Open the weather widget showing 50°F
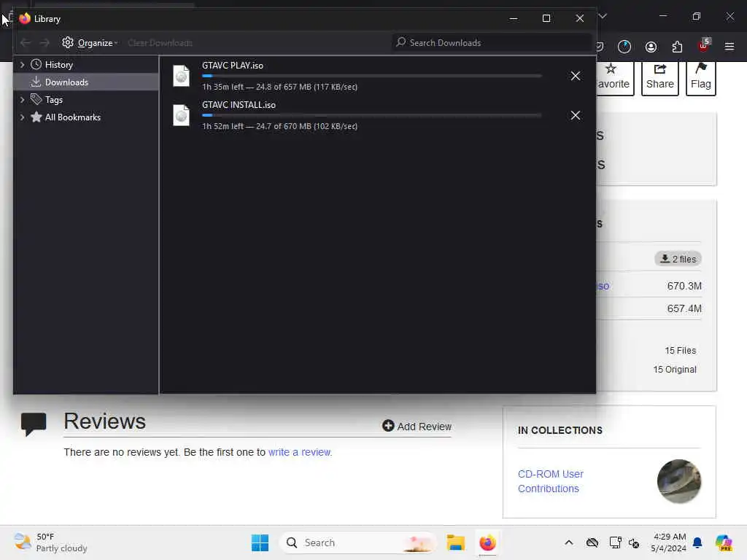The height and width of the screenshot is (560, 747). click(x=50, y=542)
